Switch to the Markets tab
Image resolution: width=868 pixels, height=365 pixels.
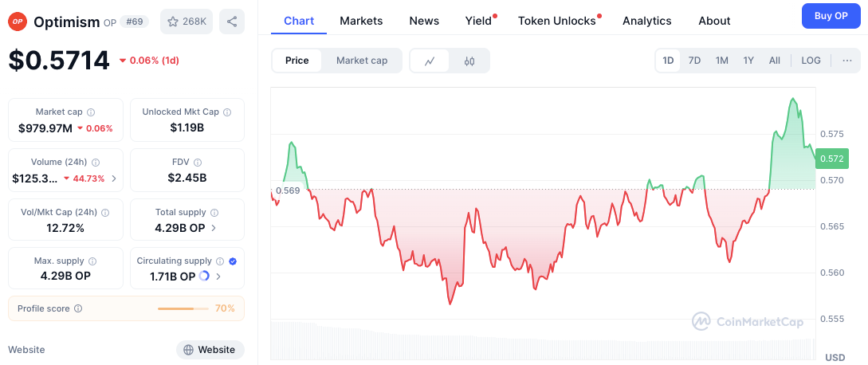(x=361, y=21)
